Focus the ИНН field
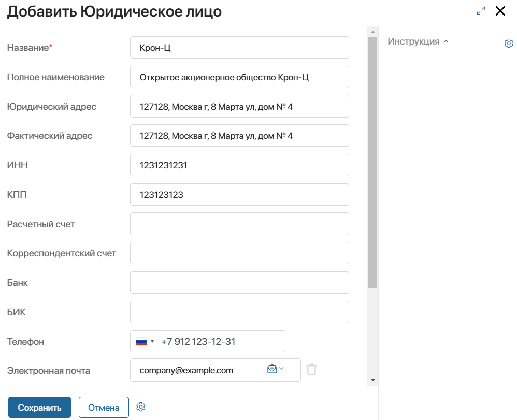 click(239, 165)
